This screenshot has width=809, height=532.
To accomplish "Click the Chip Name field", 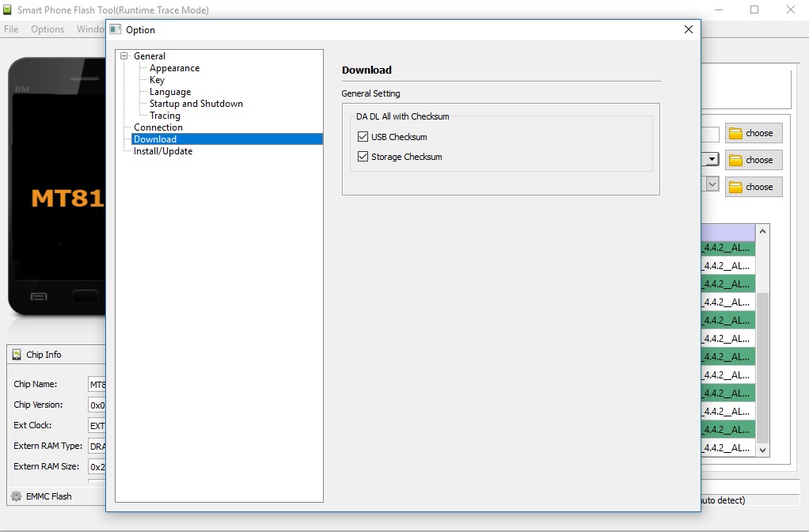I will tap(97, 385).
